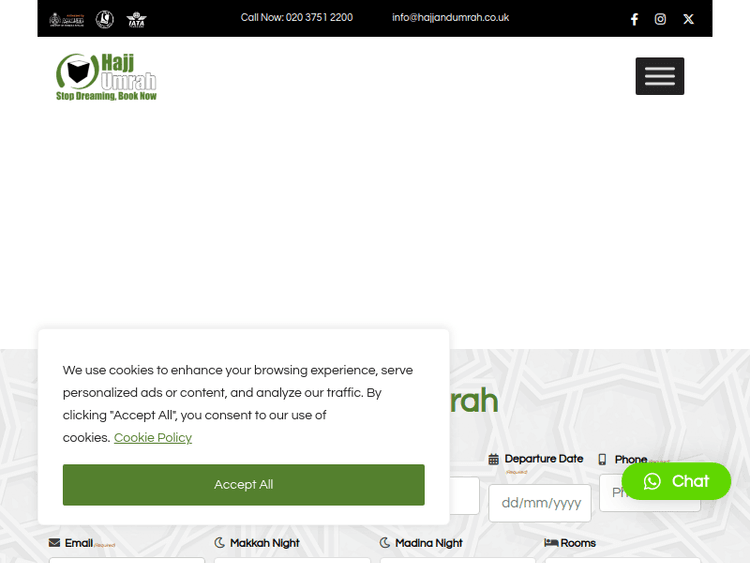Viewport: 750px width, 563px height.
Task: Click the envelope icon beside Email
Action: coord(55,543)
